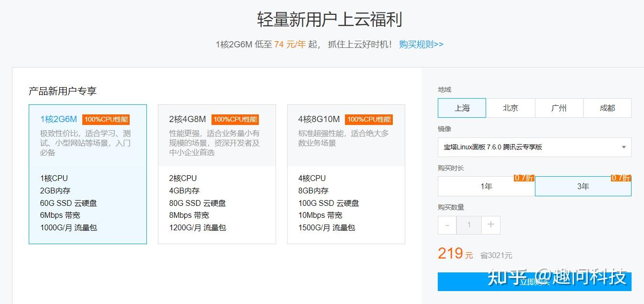Click the blue 立即购买 button

(534, 281)
